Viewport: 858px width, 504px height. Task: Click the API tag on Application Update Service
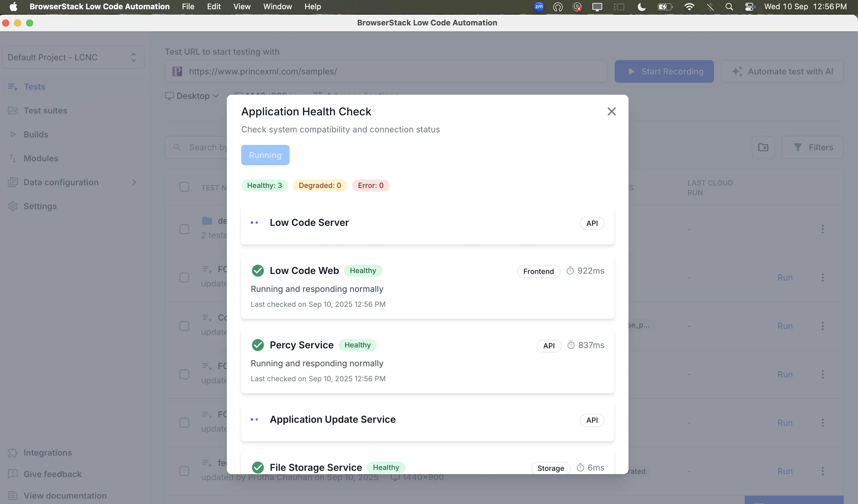point(592,420)
